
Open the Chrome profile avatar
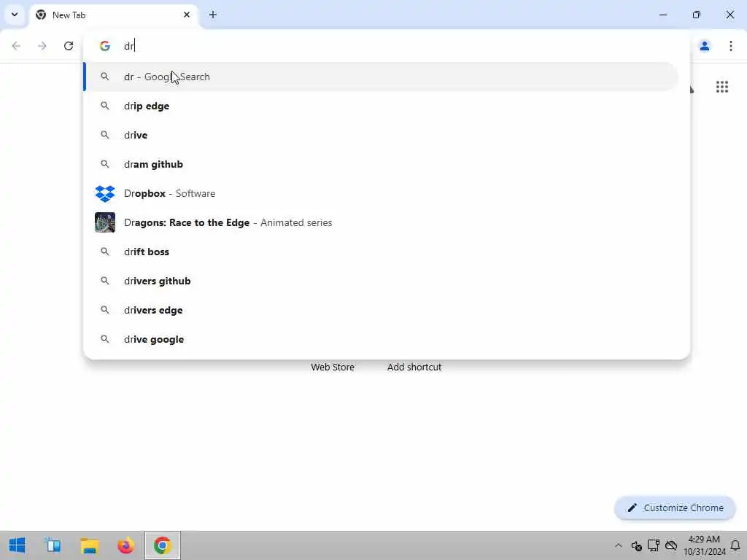pyautogui.click(x=704, y=46)
